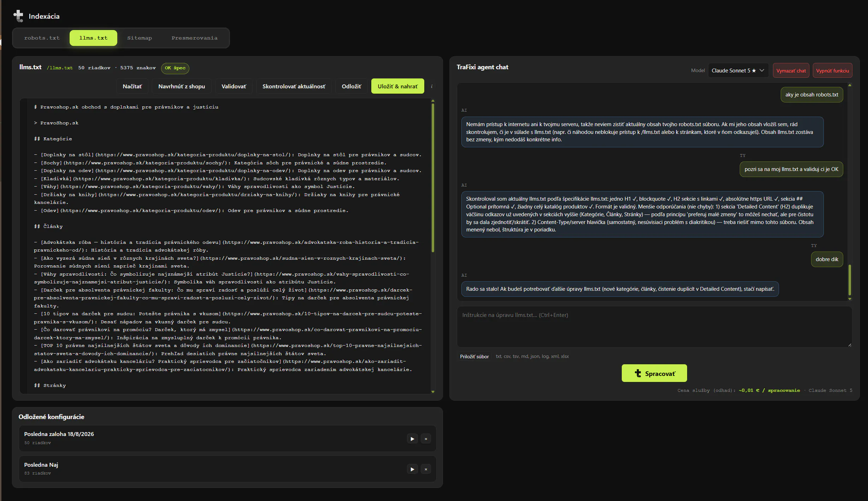Click the 'pozri sa na moj llms.txt' message
The image size is (868, 501).
(x=791, y=169)
